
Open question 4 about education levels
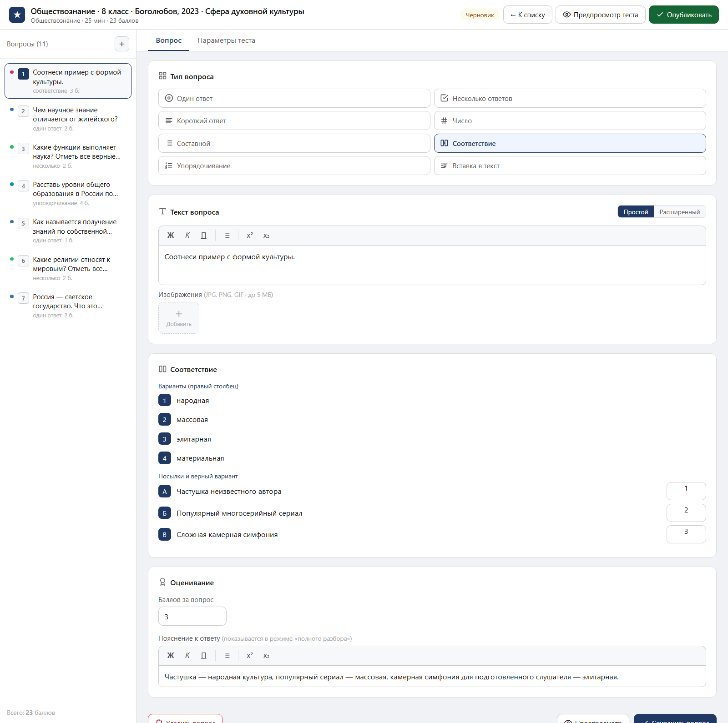[68, 193]
